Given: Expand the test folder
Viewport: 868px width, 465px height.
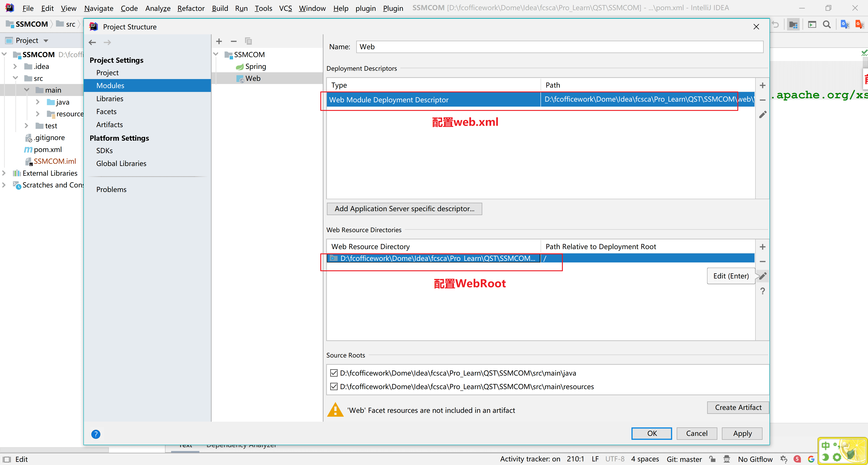Looking at the screenshot, I should (x=26, y=126).
